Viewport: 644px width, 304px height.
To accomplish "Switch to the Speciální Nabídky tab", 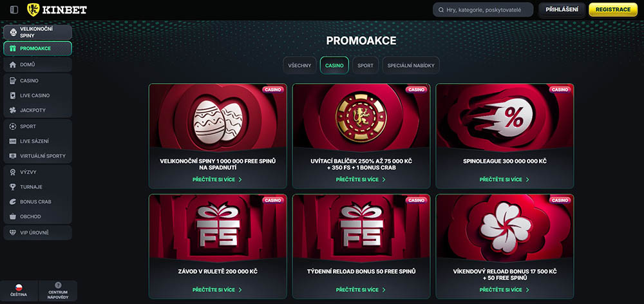I will click(411, 65).
